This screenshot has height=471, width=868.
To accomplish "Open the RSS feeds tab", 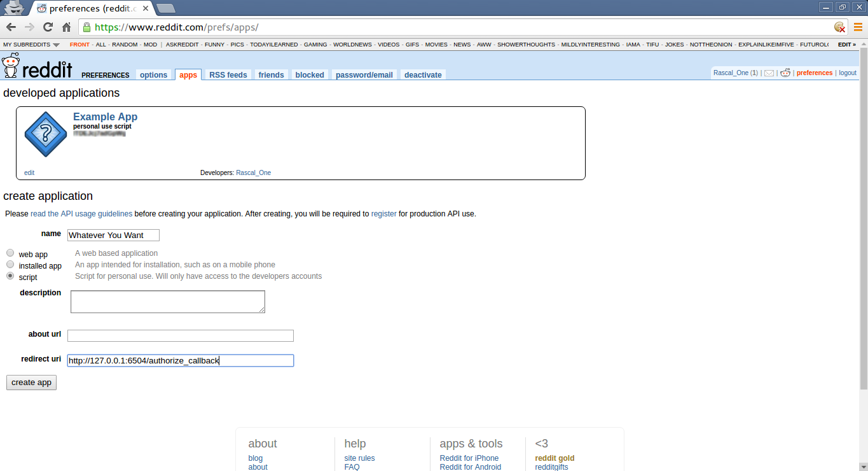I will pyautogui.click(x=228, y=75).
